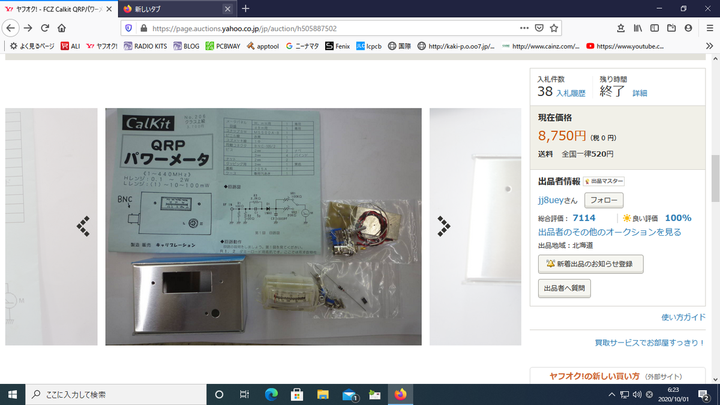Open Task View on taskbar
The image size is (720, 405).
tap(244, 394)
